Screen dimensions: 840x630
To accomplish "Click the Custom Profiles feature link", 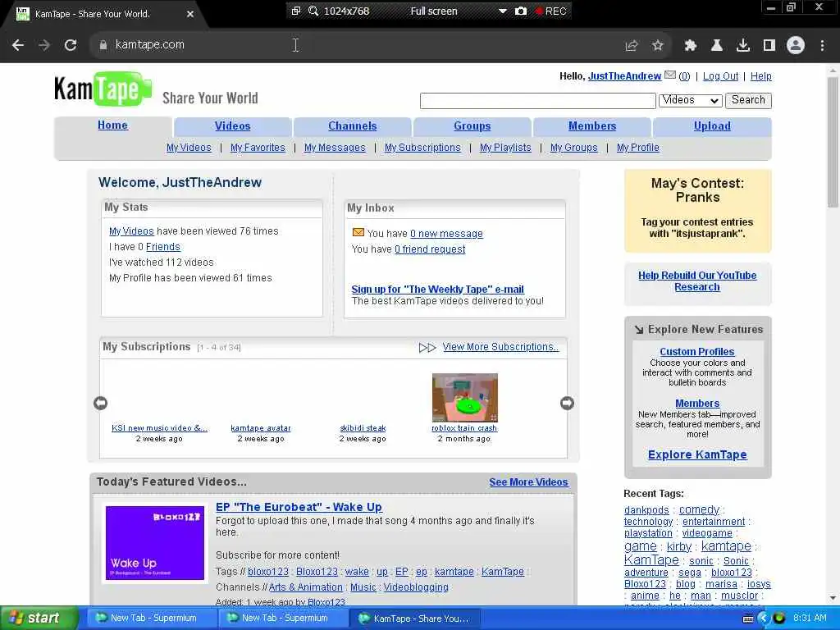I will click(x=697, y=352).
